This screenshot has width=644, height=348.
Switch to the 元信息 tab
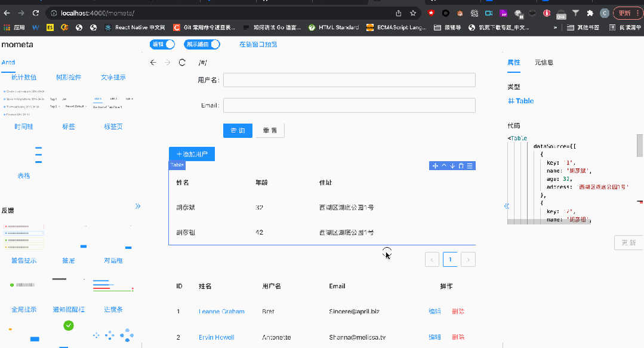pyautogui.click(x=544, y=62)
